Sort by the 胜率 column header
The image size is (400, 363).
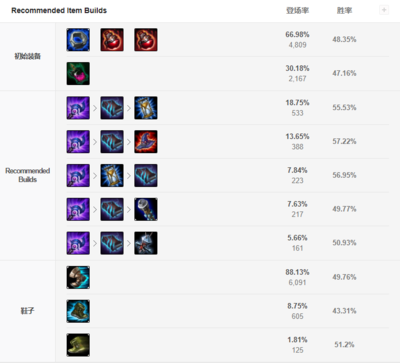coord(344,11)
